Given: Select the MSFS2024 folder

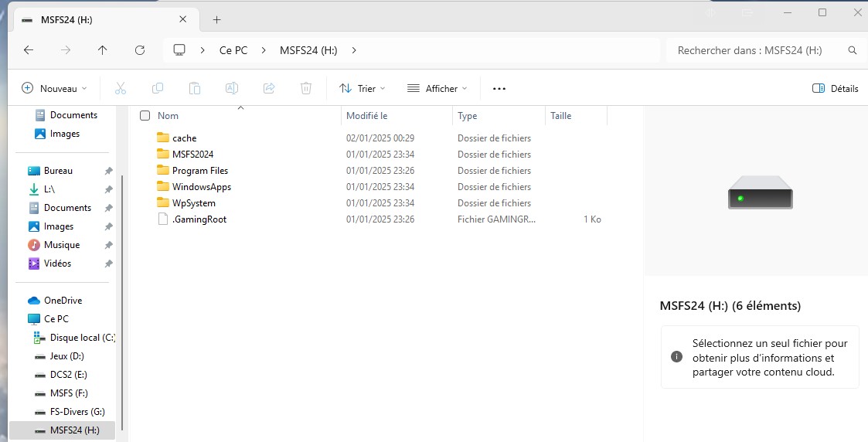Looking at the screenshot, I should pyautogui.click(x=192, y=155).
